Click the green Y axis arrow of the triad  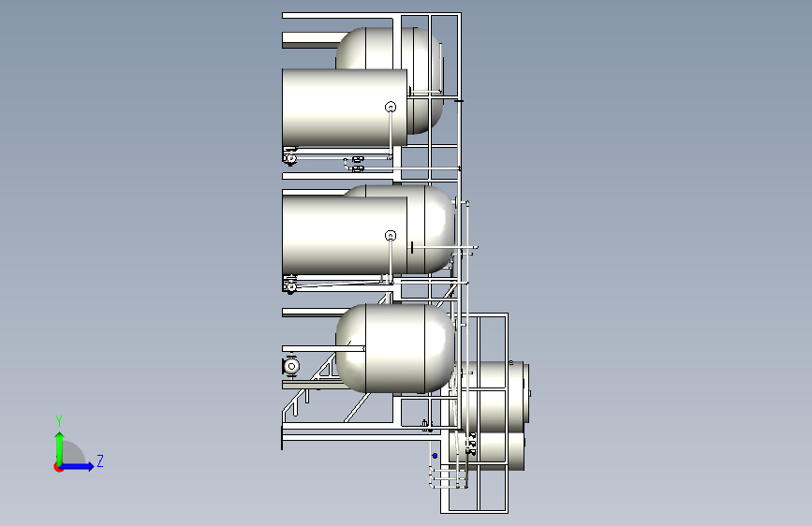pos(60,447)
